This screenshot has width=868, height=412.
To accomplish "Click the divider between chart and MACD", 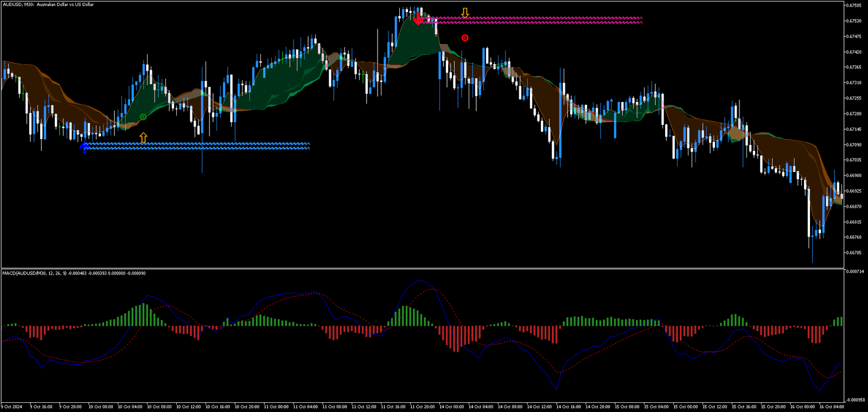I will (422, 268).
